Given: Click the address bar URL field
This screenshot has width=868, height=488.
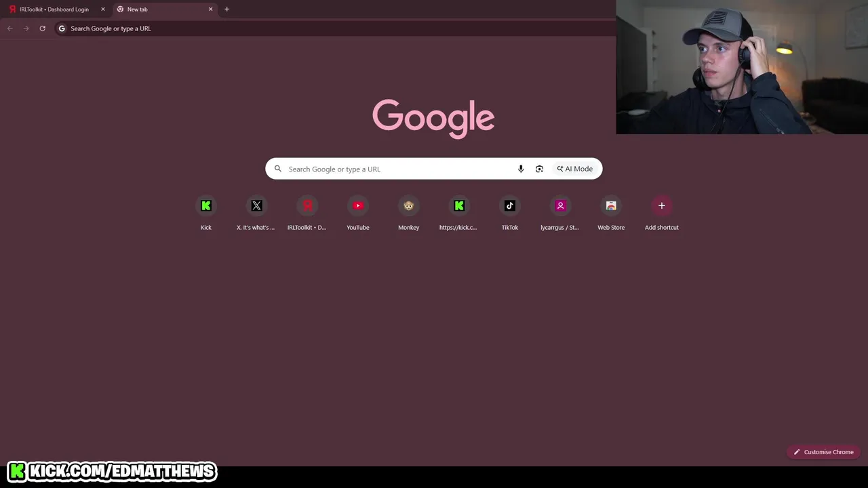Looking at the screenshot, I should [335, 28].
